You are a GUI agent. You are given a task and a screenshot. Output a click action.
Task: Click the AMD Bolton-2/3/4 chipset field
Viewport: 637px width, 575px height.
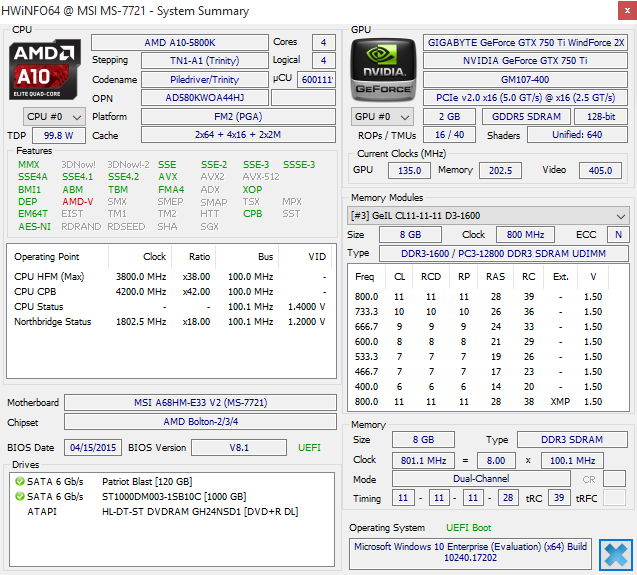[200, 422]
